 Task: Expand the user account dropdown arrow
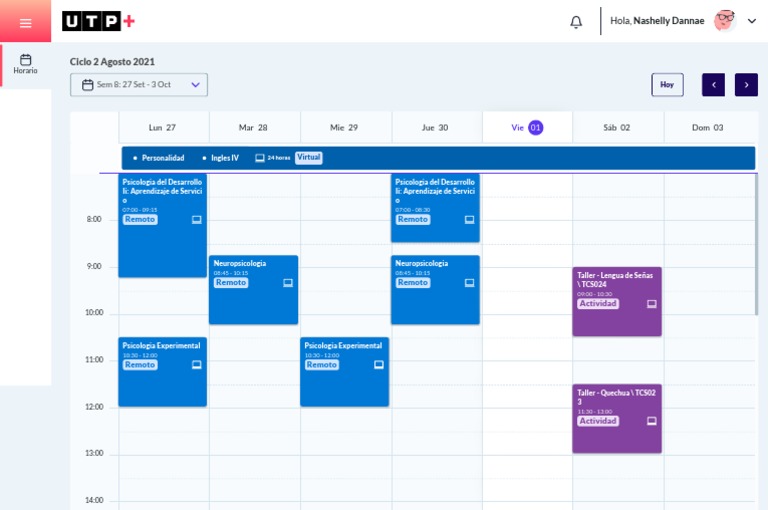tap(752, 21)
